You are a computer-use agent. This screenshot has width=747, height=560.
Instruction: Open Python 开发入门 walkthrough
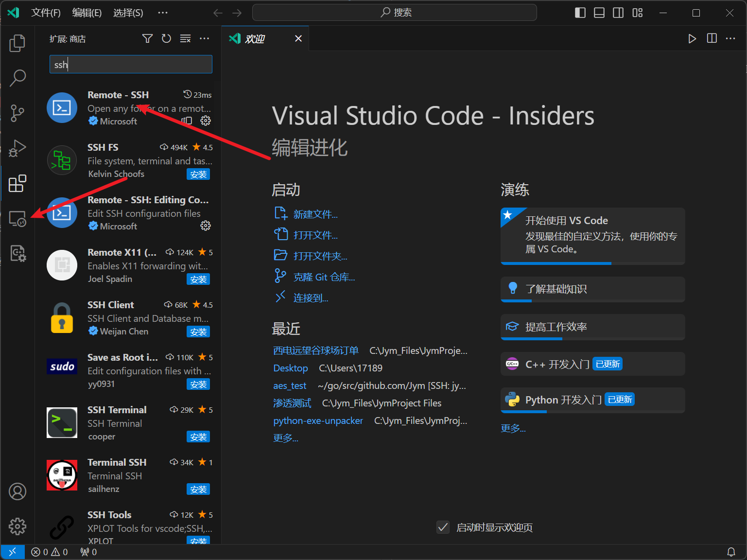click(592, 400)
